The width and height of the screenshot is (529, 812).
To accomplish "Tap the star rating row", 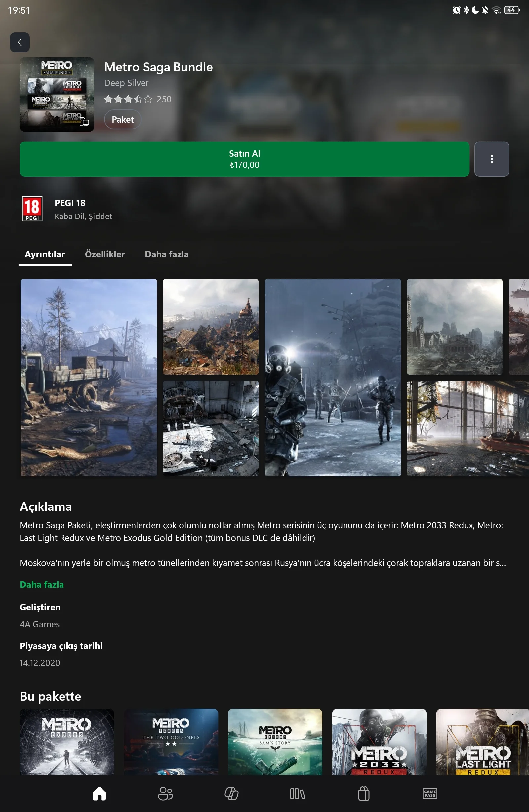I will pos(128,99).
